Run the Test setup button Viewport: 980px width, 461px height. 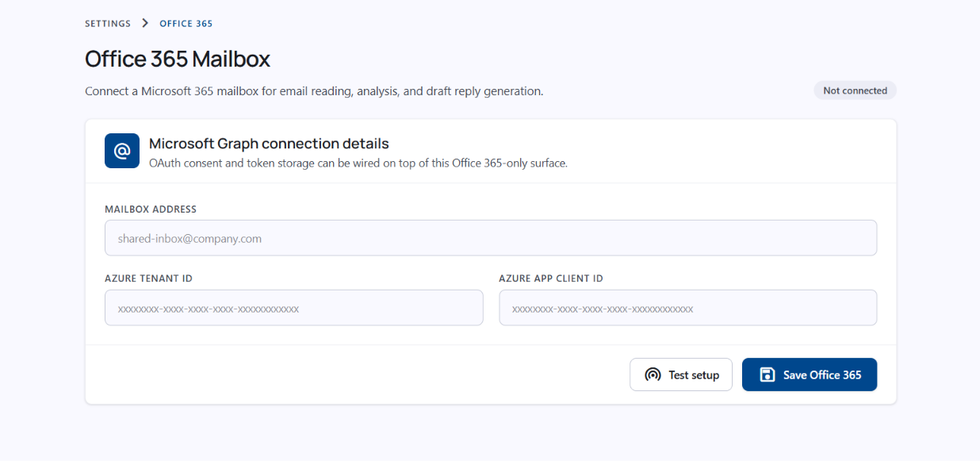(x=681, y=375)
